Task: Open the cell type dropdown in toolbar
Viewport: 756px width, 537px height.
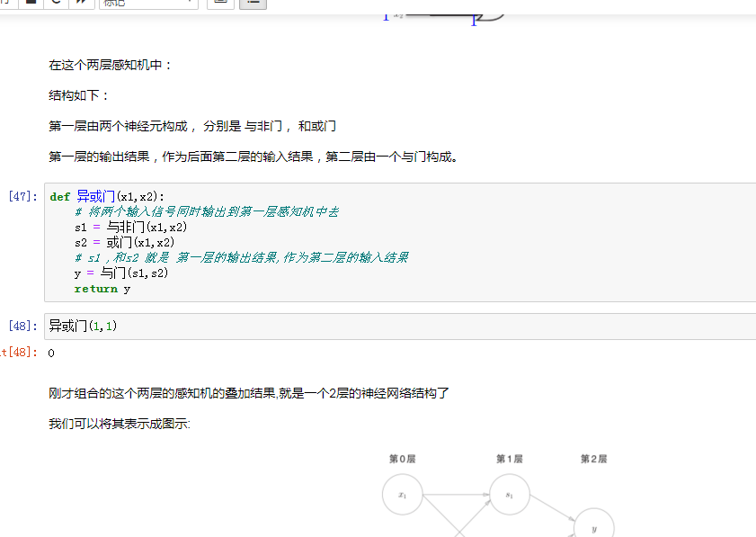Action: click(148, 3)
